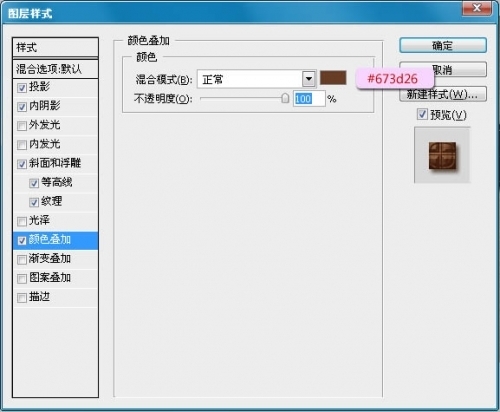Image resolution: width=500 pixels, height=412 pixels.
Task: Click the opacity value field showing 100
Action: tap(309, 99)
